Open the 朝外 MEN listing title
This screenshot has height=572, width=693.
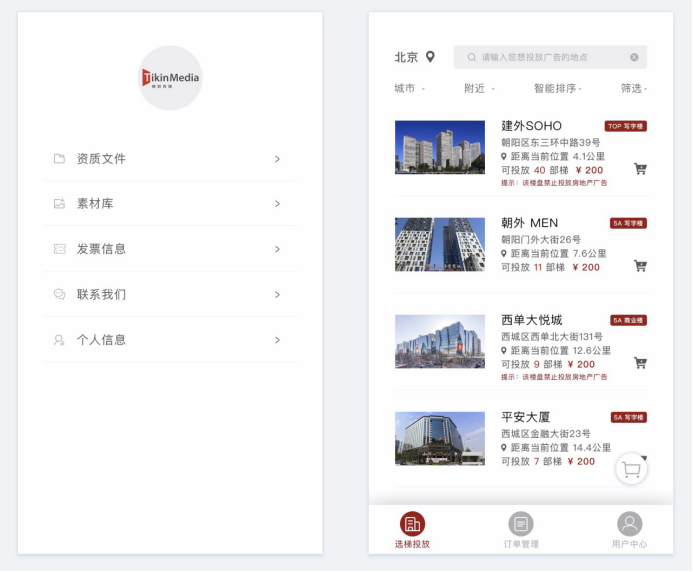point(529,223)
